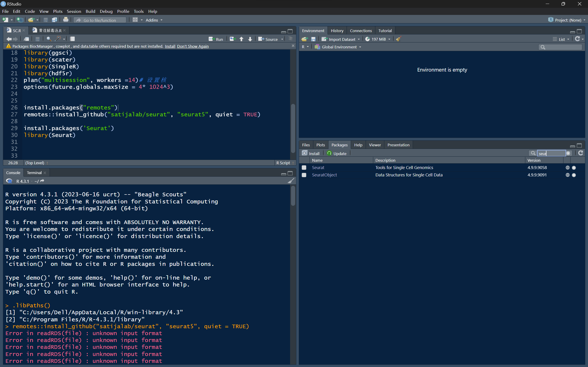The image size is (588, 367).
Task: Open the Global Environment dropdown
Action: 337,47
